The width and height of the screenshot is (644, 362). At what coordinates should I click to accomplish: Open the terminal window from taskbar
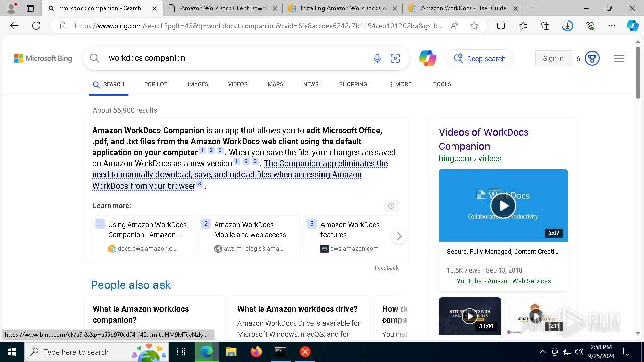280,352
